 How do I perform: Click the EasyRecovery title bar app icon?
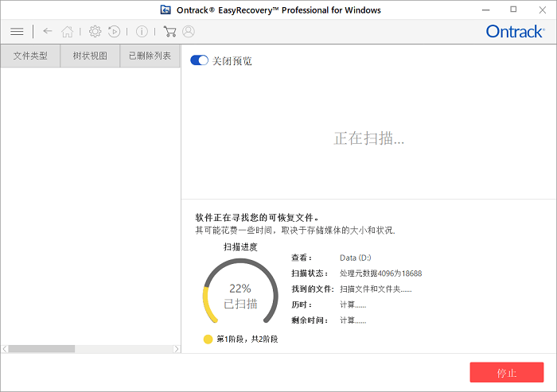point(166,10)
